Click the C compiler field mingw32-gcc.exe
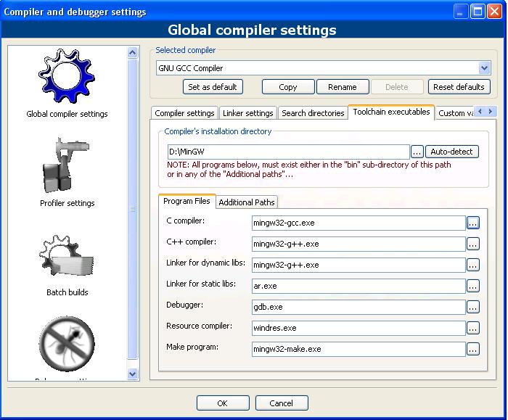Screen dimensions: 508x420 tap(359, 223)
